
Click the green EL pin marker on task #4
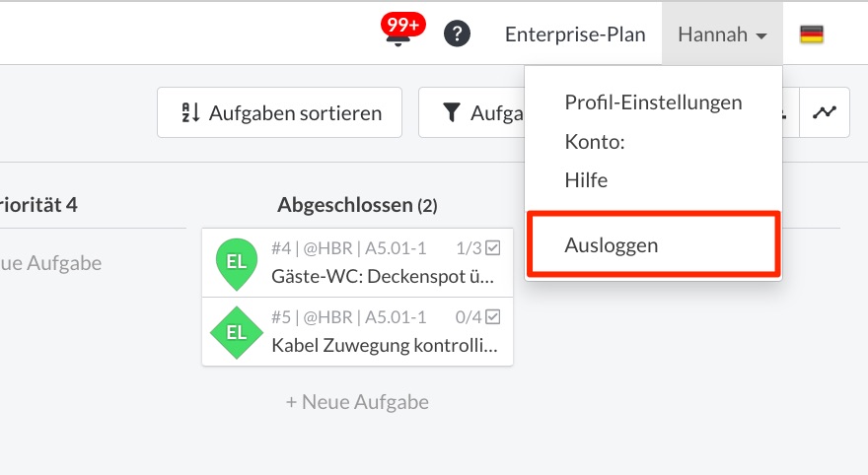coord(237,264)
